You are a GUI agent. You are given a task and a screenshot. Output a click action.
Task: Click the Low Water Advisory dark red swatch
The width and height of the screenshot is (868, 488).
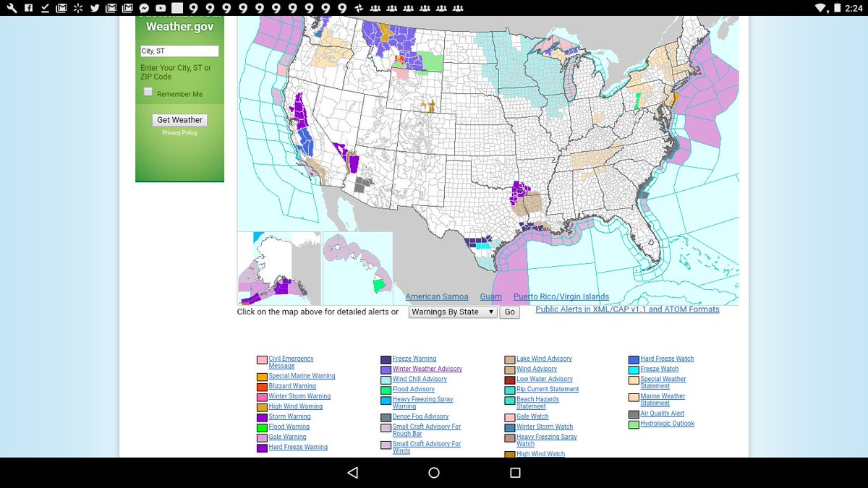(510, 380)
